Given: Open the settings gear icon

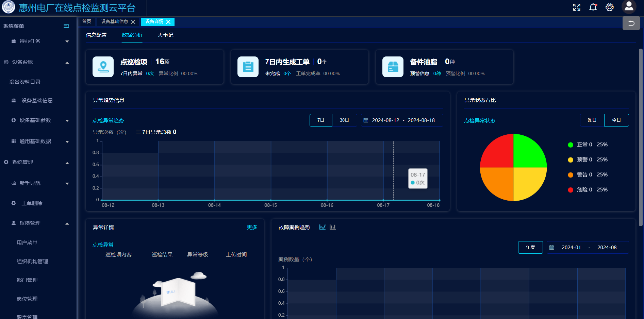Looking at the screenshot, I should tap(609, 7).
